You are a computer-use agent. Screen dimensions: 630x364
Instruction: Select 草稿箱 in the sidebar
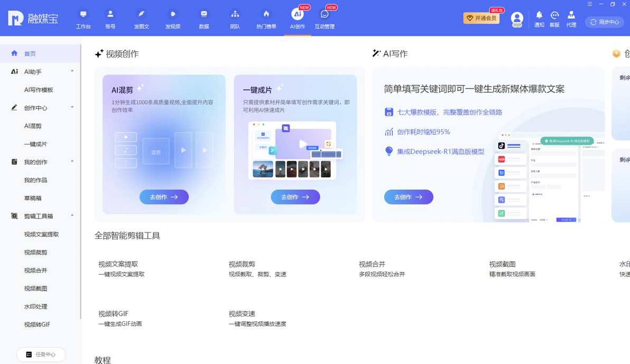(x=33, y=198)
